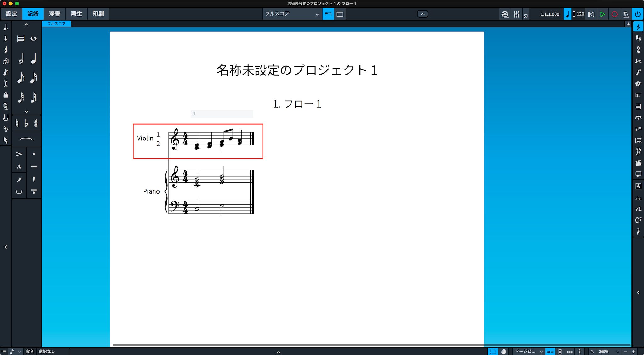Choose the select arrow tool
Screen dimensions: 644x355
[x=6, y=140]
